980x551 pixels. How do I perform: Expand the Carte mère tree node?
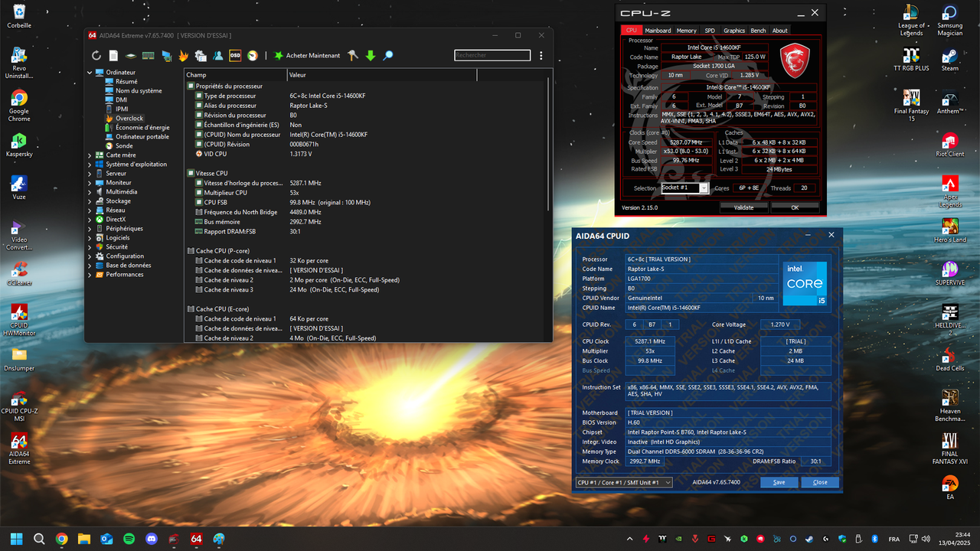90,155
